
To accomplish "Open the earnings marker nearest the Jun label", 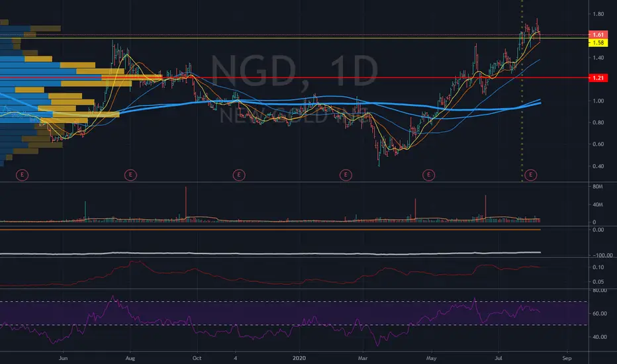I will [22, 175].
